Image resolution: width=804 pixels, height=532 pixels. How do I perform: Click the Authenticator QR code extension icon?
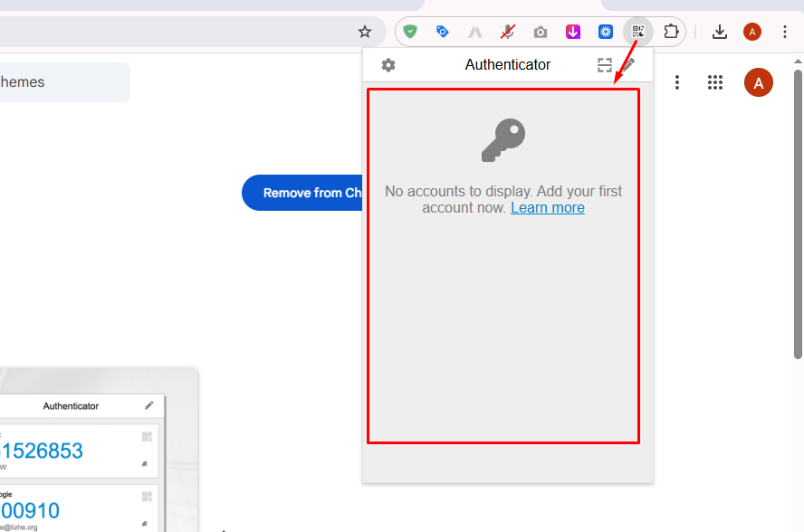638,32
